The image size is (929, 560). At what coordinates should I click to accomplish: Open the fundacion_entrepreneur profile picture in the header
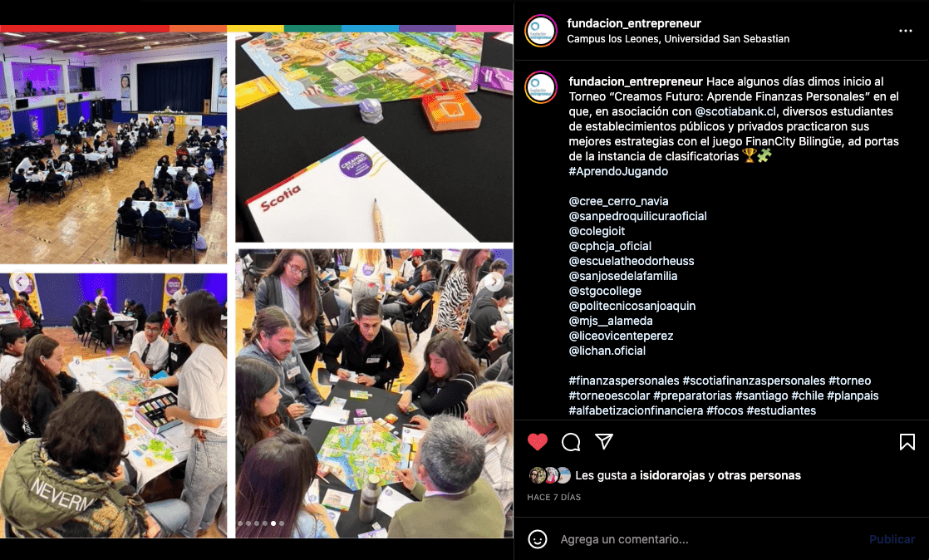coord(541,31)
